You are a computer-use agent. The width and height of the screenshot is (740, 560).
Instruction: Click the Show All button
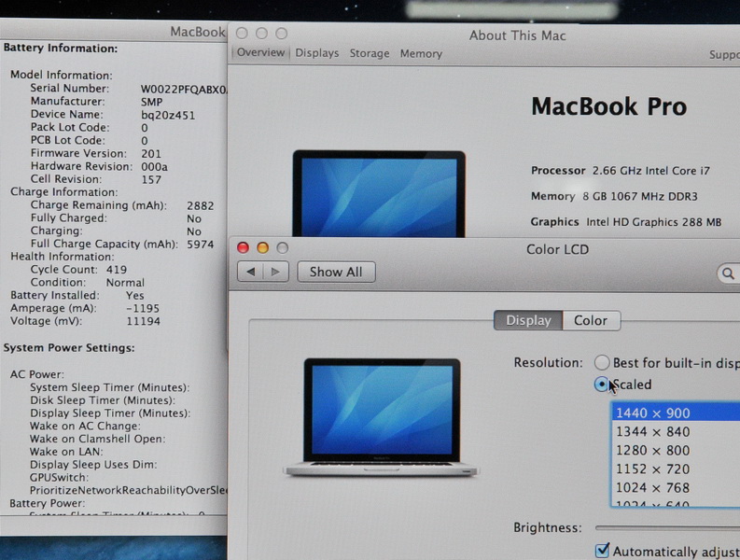336,272
